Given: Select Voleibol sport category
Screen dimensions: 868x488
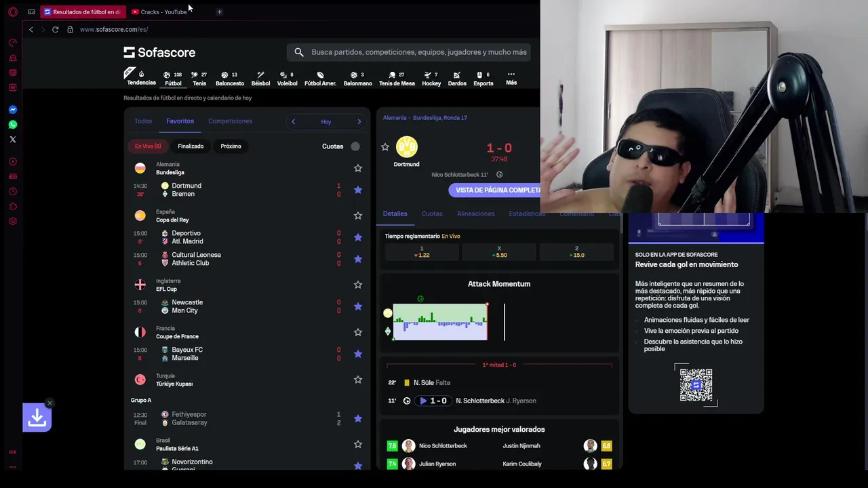Looking at the screenshot, I should (x=287, y=78).
